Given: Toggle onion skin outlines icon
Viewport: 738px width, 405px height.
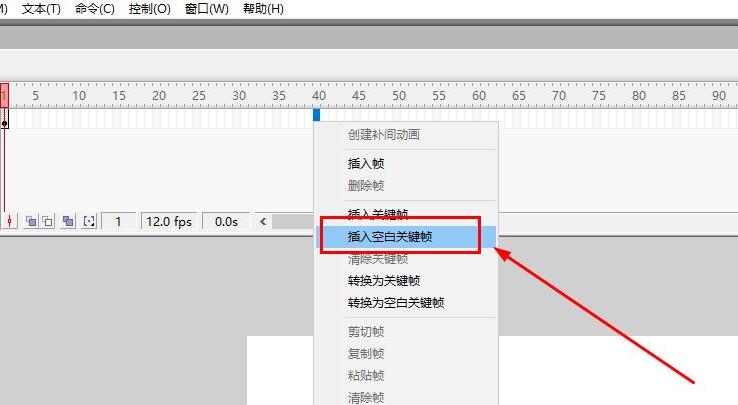Looking at the screenshot, I should (x=48, y=221).
